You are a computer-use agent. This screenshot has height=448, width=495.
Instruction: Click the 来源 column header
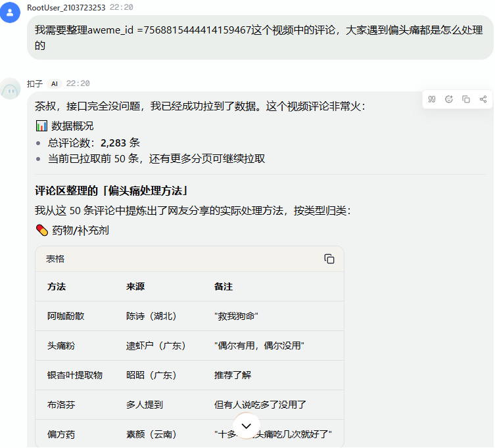(135, 286)
